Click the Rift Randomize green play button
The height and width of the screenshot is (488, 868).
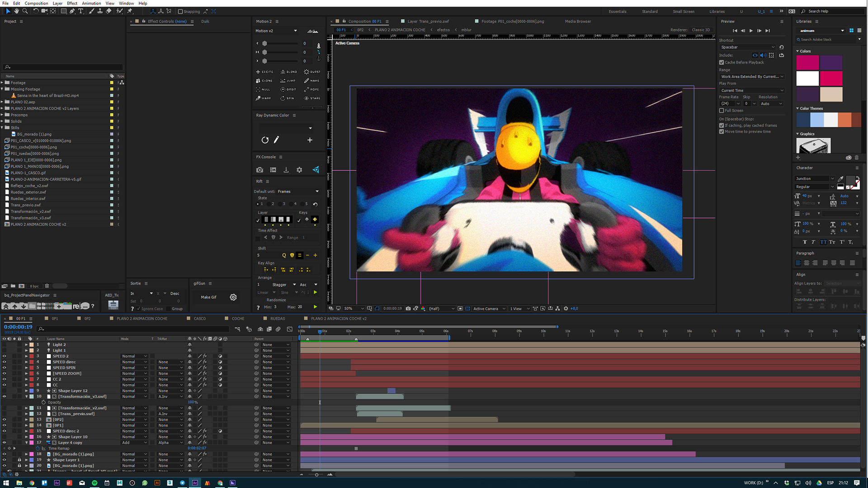(315, 307)
